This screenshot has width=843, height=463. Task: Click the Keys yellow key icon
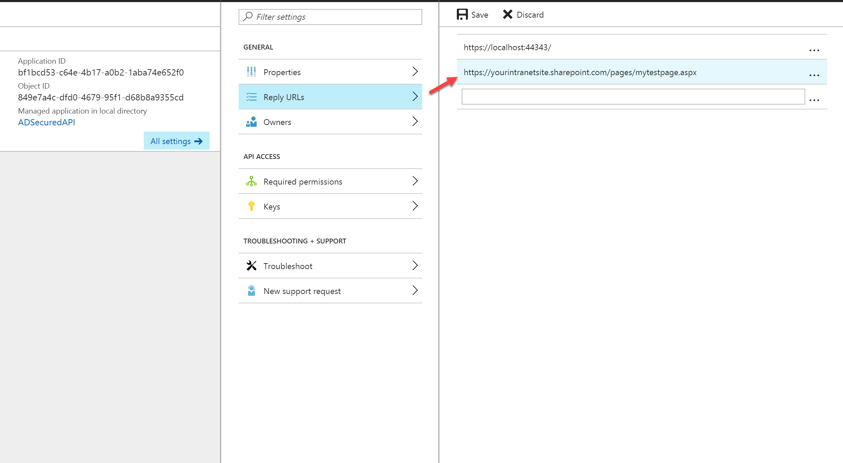tap(251, 206)
